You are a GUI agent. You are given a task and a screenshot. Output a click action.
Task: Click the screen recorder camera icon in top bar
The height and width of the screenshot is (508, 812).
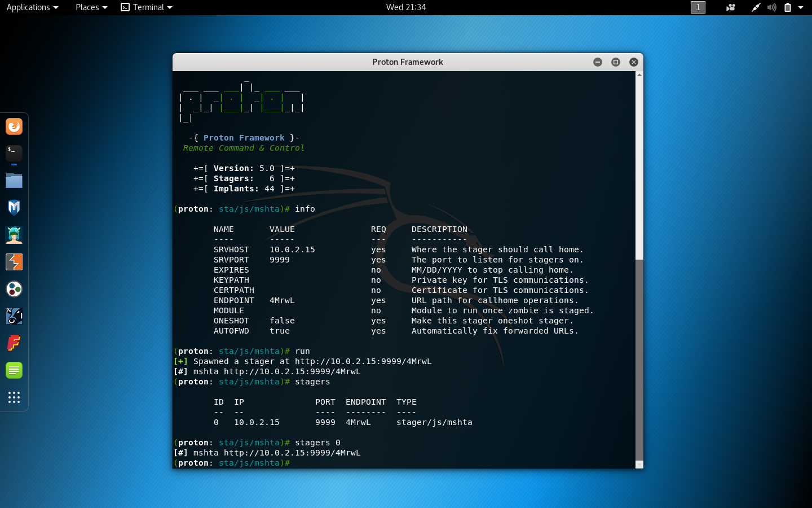coord(731,7)
